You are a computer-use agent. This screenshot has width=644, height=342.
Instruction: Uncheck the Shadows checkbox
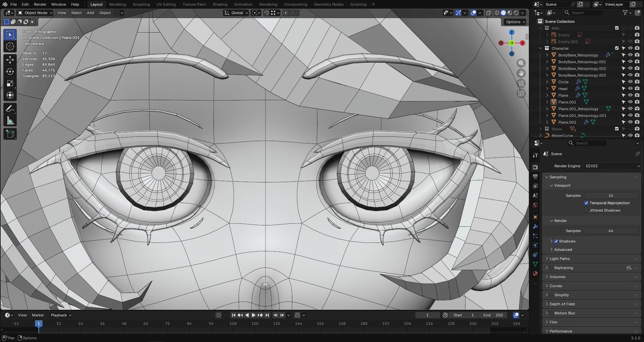(556, 241)
